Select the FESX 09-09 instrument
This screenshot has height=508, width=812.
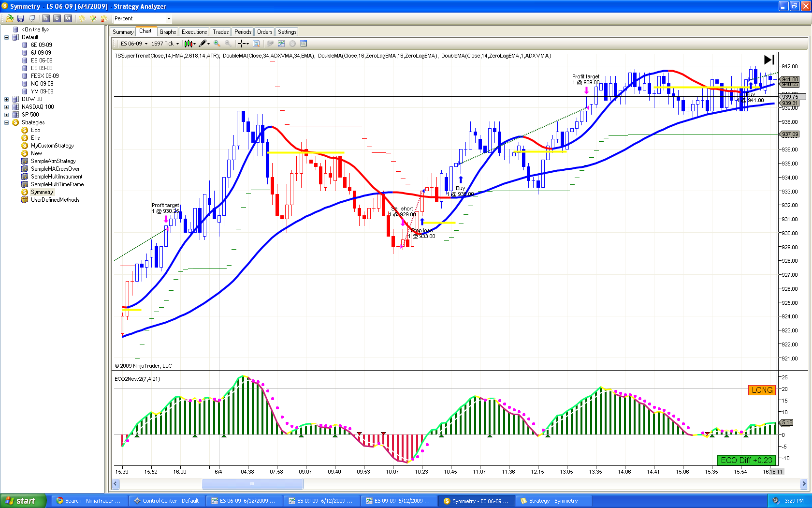pyautogui.click(x=44, y=76)
